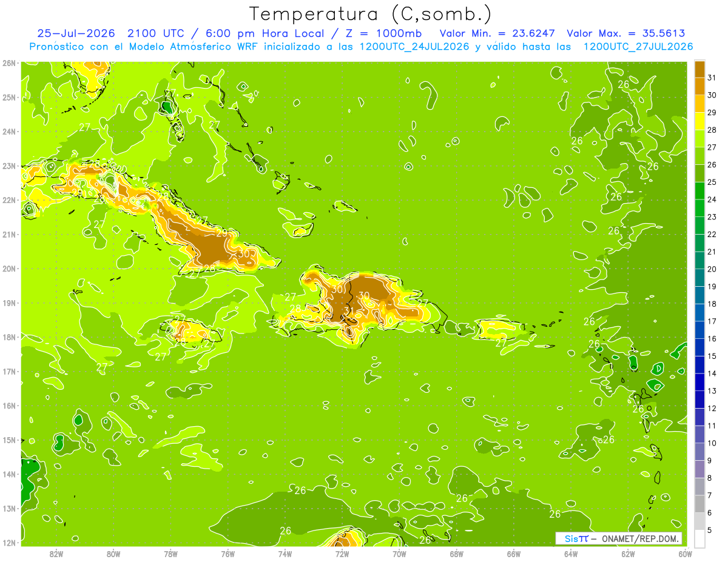Viewport: 728px width, 562px height.
Task: Click the "62W" longitude axis label
Action: (x=628, y=554)
